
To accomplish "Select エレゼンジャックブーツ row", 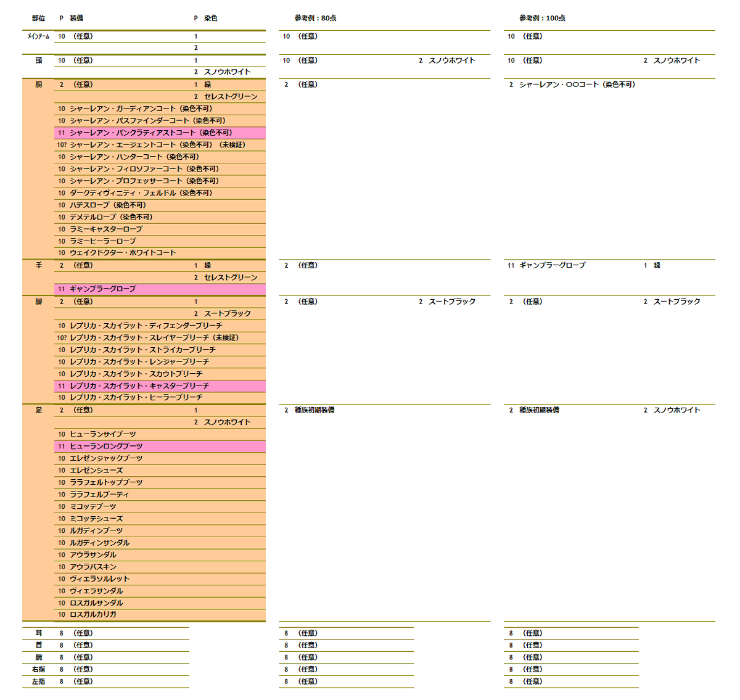I will 160,458.
